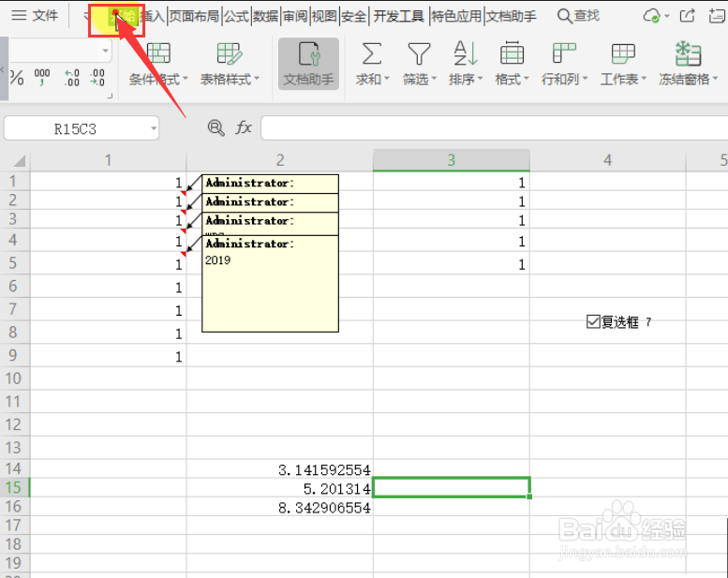Click the 求和 sigma icon
The image size is (728, 578).
click(372, 53)
